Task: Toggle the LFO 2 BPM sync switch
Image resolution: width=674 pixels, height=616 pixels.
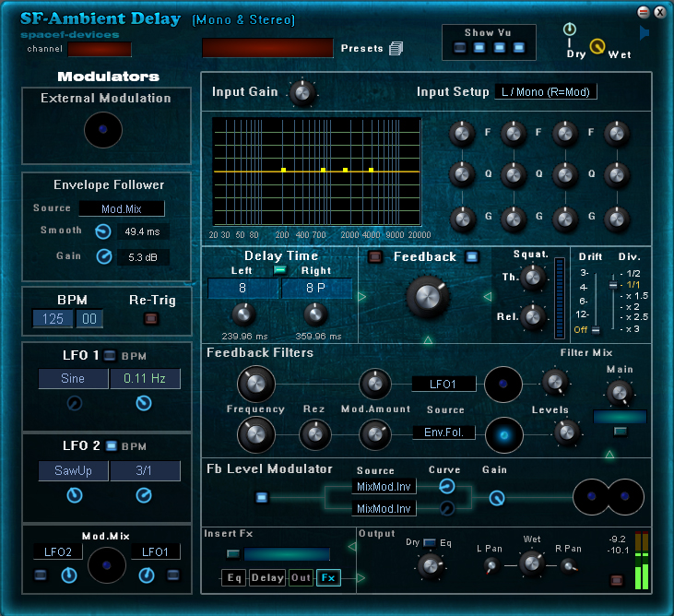Action: (112, 445)
